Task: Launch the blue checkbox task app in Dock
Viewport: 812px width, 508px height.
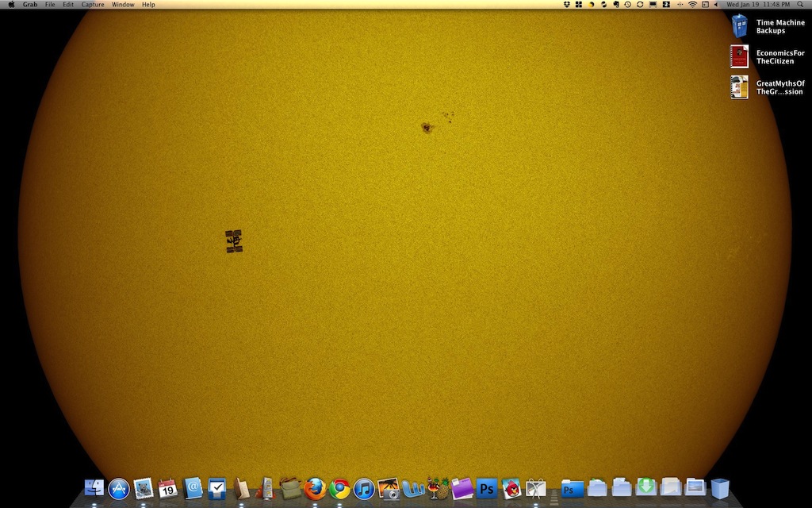Action: pyautogui.click(x=217, y=488)
